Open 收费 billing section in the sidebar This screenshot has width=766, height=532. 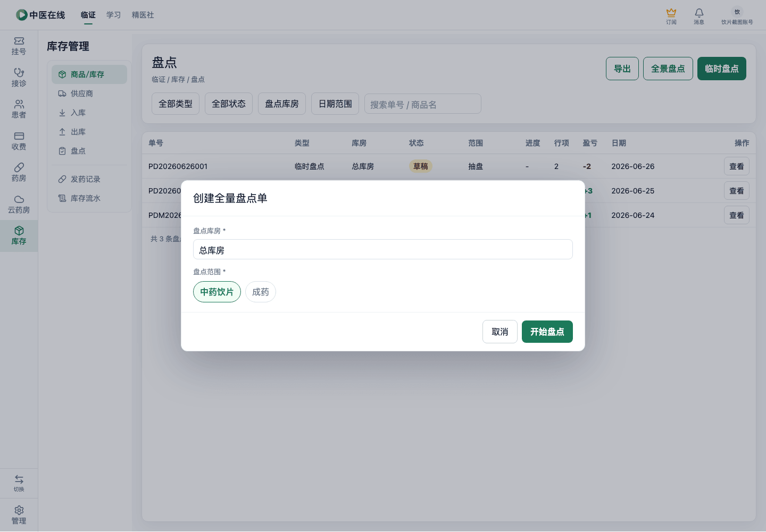[19, 141]
